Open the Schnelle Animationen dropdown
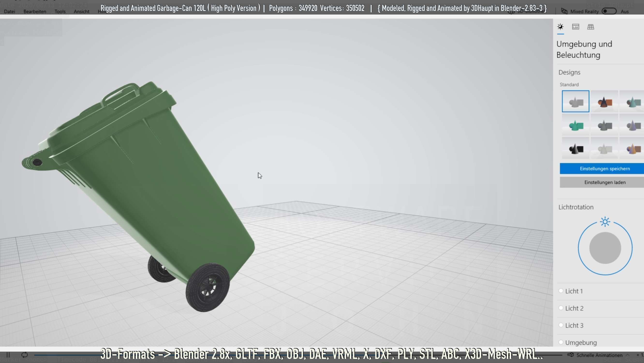Image resolution: width=644 pixels, height=363 pixels. (x=598, y=355)
